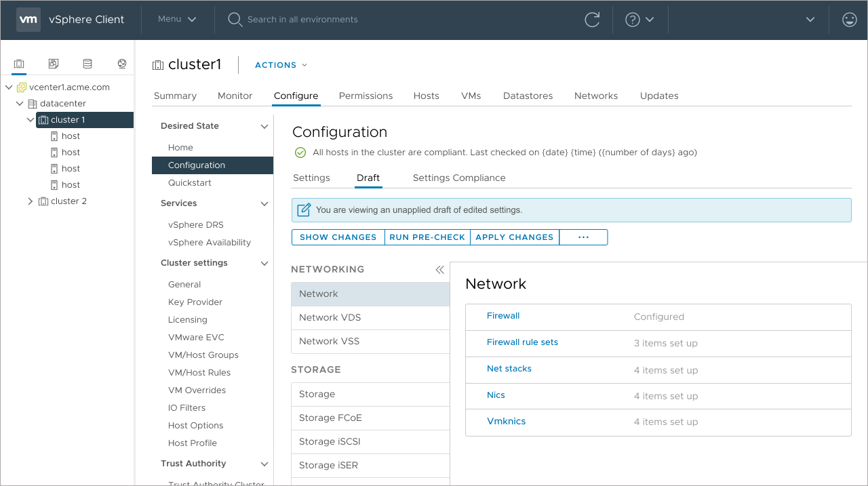This screenshot has height=486, width=868.
Task: Select Network VSS in settings list
Action: (x=370, y=342)
